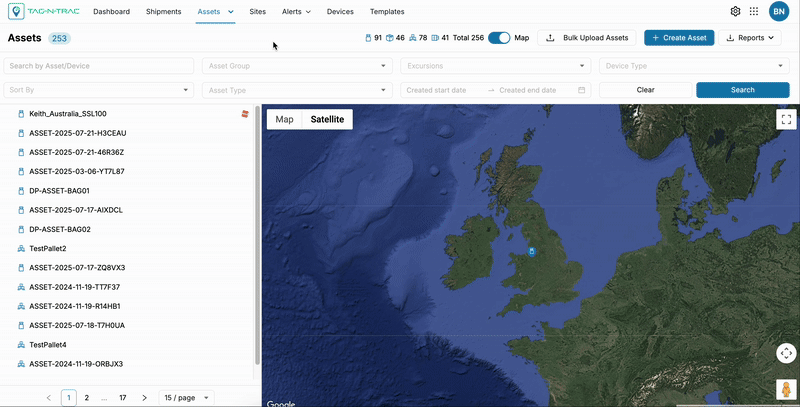
Task: Click Bulk Upload Assets button
Action: 587,38
